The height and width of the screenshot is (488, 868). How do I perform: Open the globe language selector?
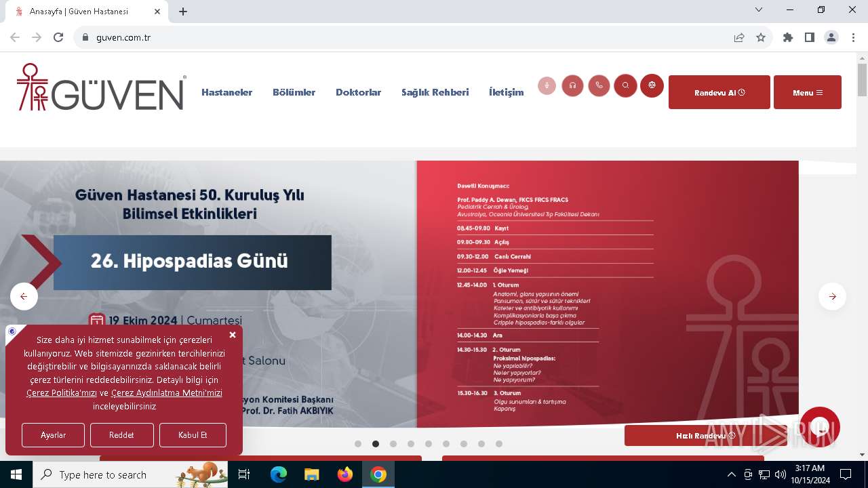click(x=652, y=85)
